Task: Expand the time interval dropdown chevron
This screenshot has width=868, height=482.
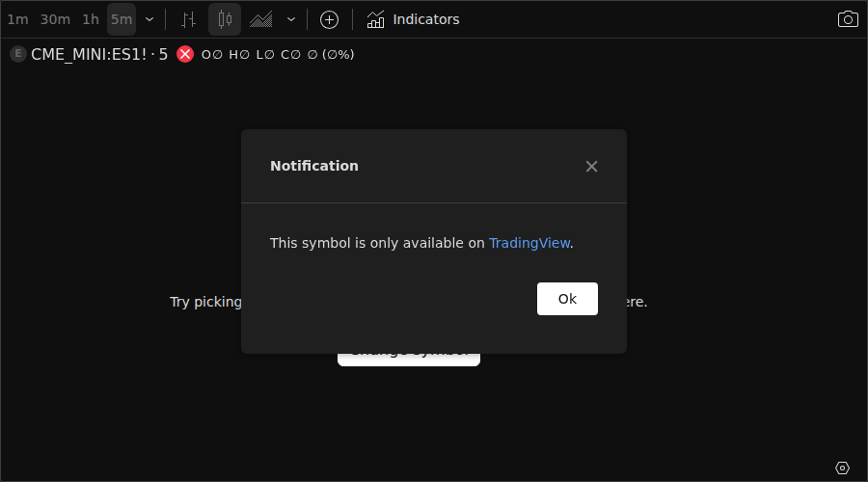Action: click(x=149, y=20)
